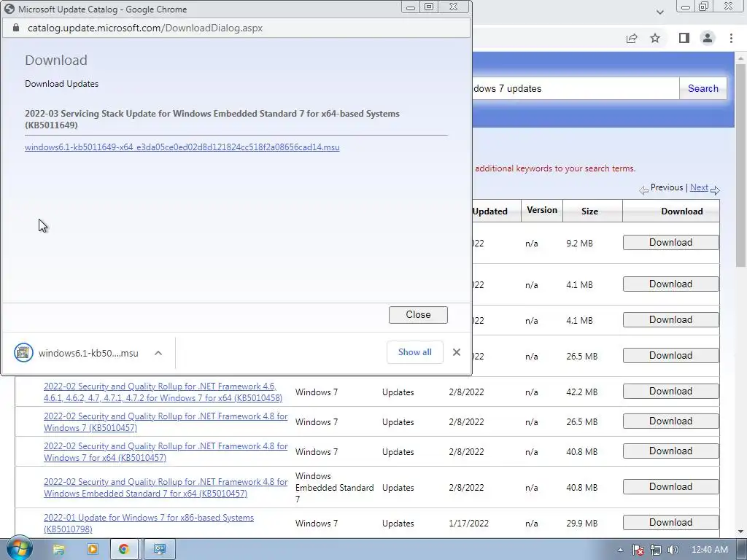Show hidden tray icons arrow

pyautogui.click(x=620, y=550)
